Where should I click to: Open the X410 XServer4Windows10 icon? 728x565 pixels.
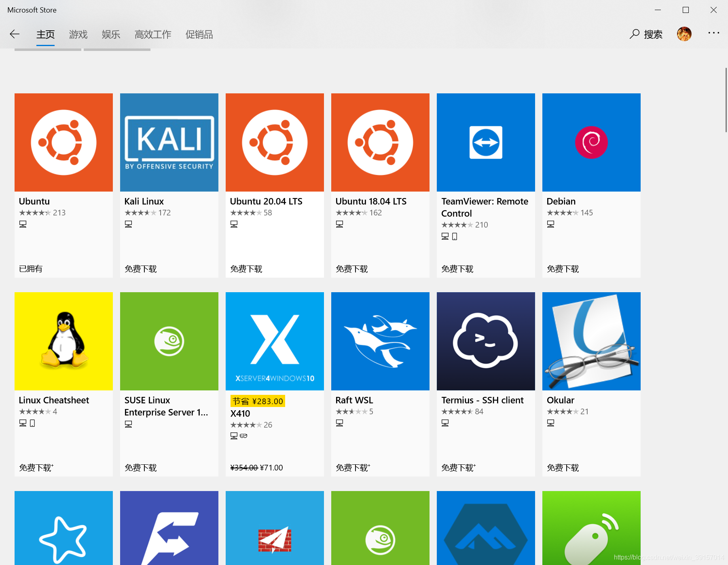coord(275,341)
